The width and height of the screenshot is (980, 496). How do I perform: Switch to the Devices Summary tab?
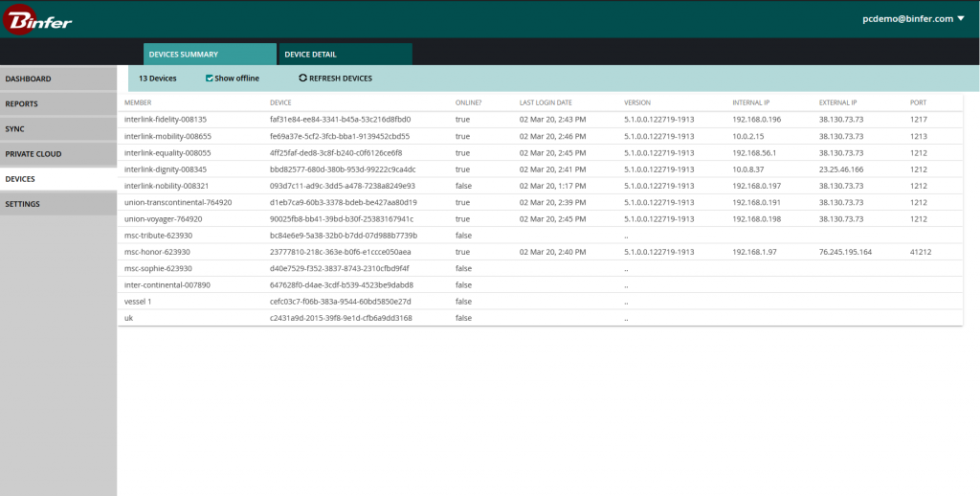coord(210,55)
